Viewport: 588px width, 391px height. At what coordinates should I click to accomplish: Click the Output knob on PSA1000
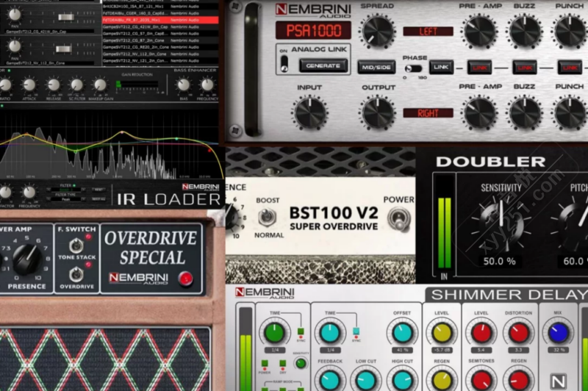click(x=378, y=112)
